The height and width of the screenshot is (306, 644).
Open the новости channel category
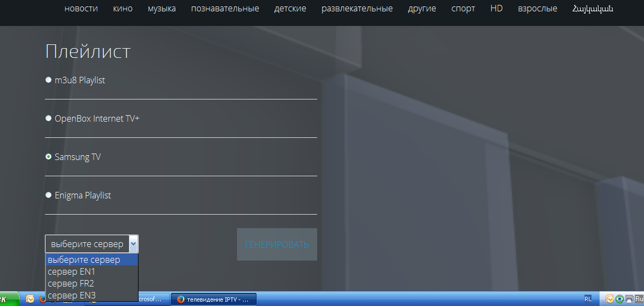tap(81, 9)
